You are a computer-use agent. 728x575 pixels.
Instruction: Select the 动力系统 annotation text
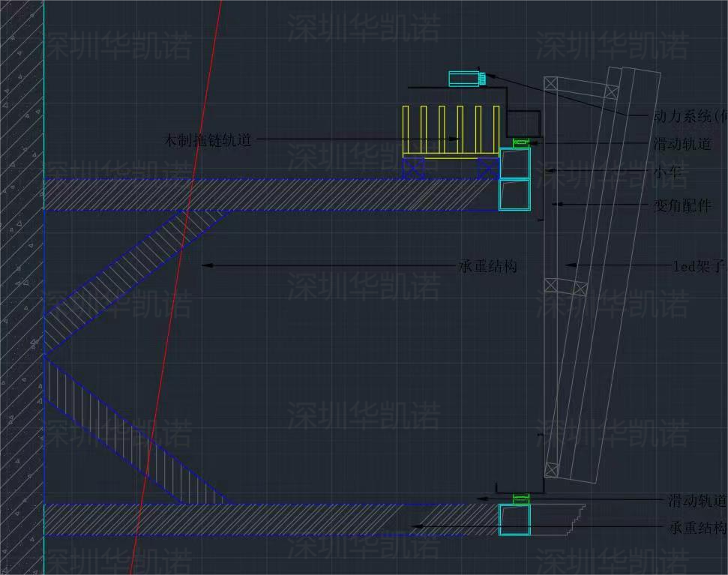point(690,116)
